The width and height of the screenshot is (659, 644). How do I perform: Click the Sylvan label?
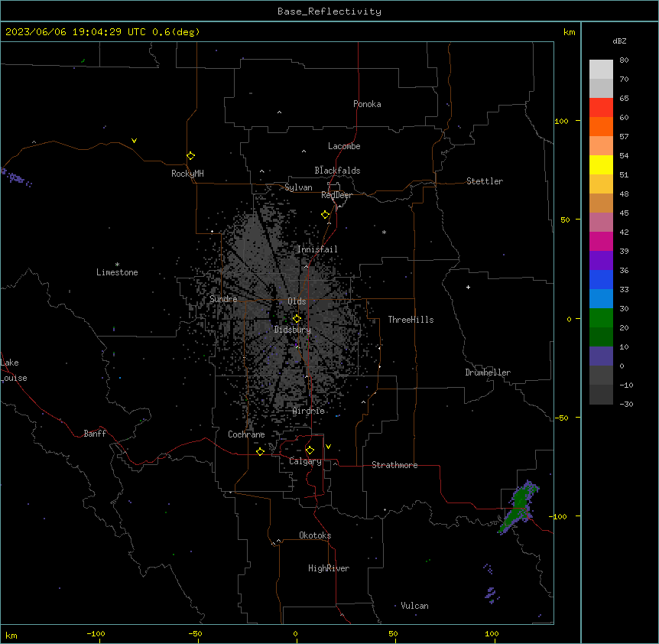tap(298, 187)
